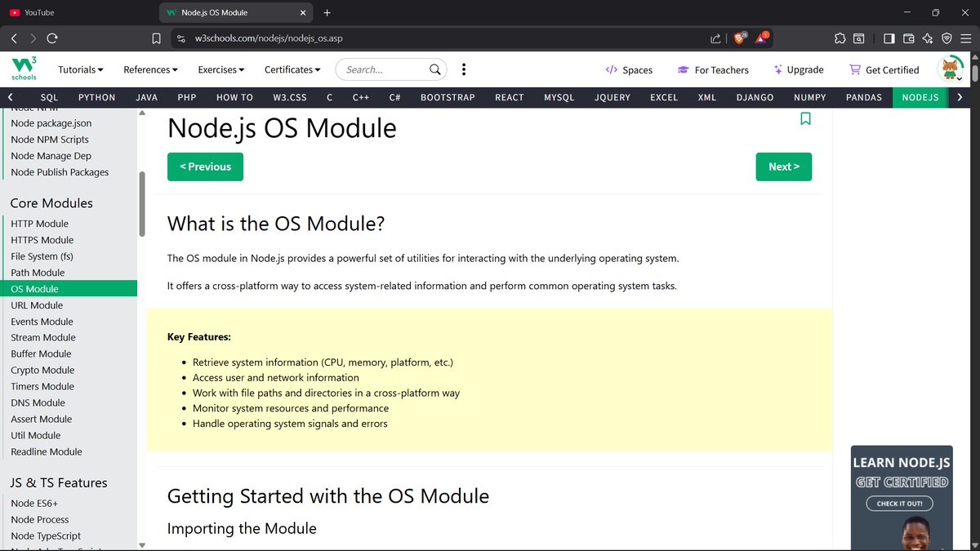This screenshot has width=980, height=551.
Task: Open File System (fs) in sidebar
Action: pos(42,256)
